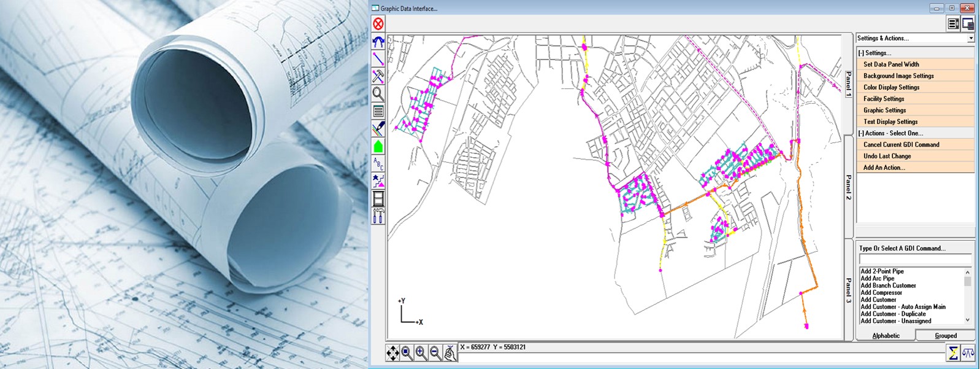Select the Grouped tab

click(x=945, y=335)
